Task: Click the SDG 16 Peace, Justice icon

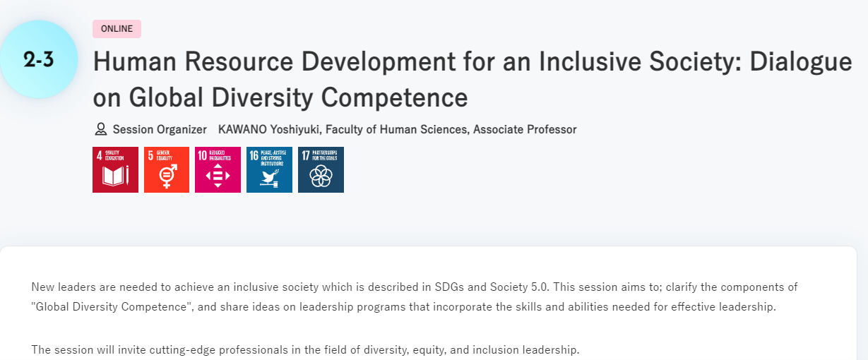Action: (x=269, y=170)
